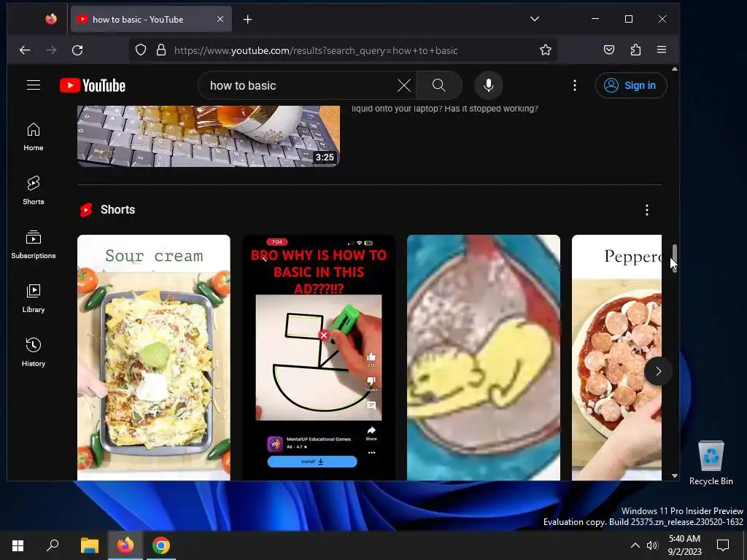Image resolution: width=747 pixels, height=560 pixels.
Task: Open the Shorts shelf three-dot options
Action: (646, 210)
